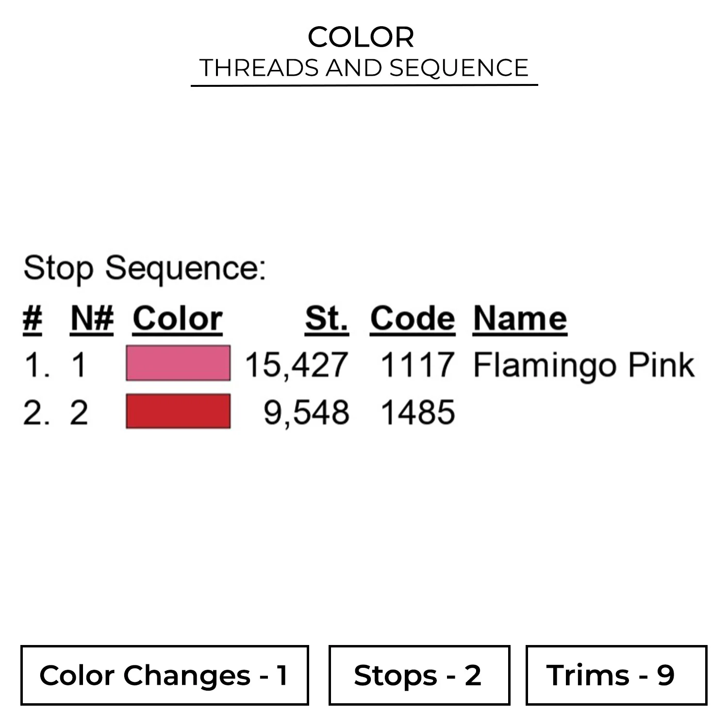Click the N# column header
This screenshot has height=728, width=728.
click(x=92, y=319)
